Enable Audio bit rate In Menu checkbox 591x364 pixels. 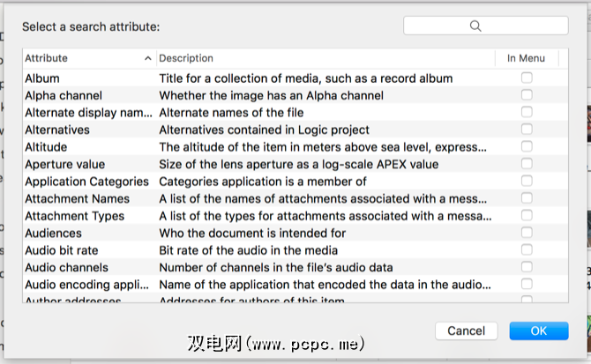click(x=527, y=250)
